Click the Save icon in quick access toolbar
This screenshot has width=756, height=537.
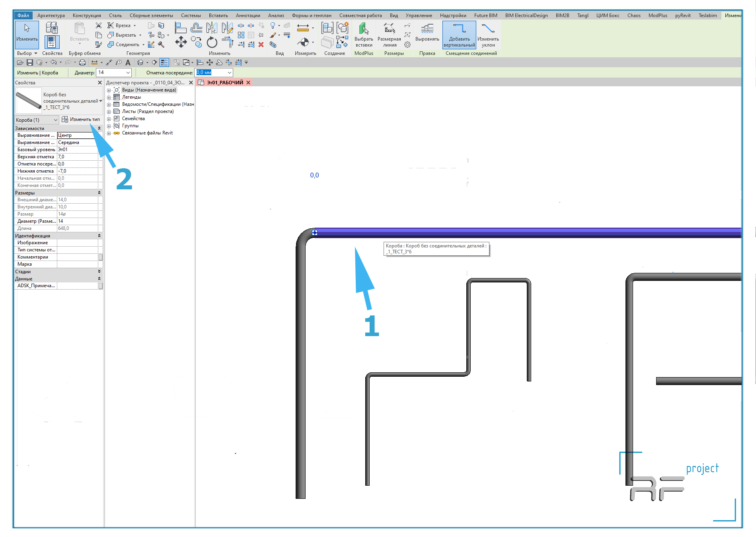(30, 62)
